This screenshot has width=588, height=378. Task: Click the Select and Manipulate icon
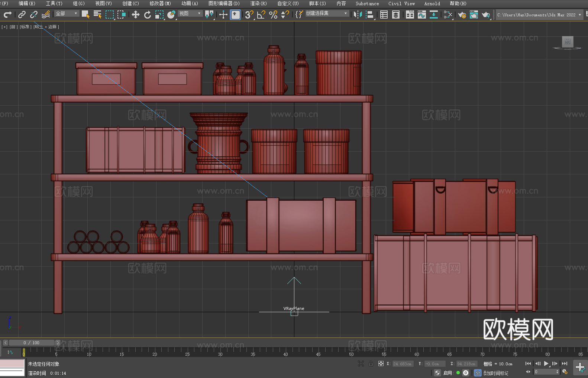tap(223, 14)
